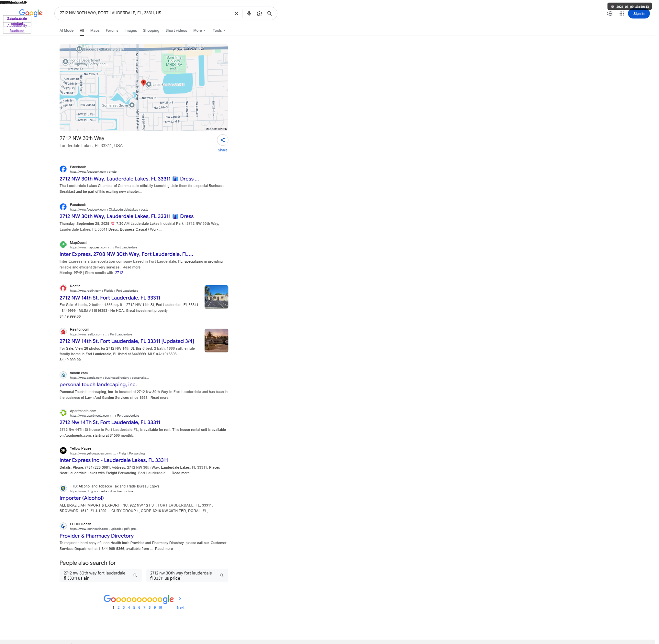659x644 pixels.
Task: Switch to the Images tab
Action: pyautogui.click(x=131, y=30)
